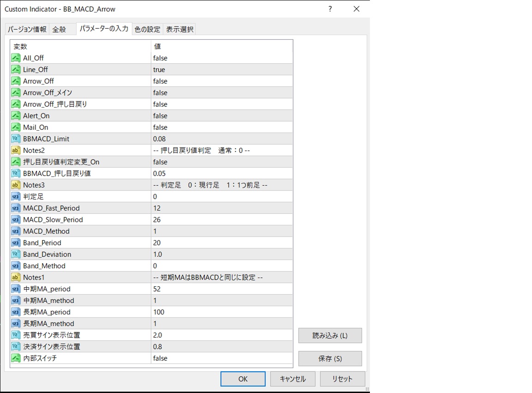Click the integer icon beside Band_Period
Screen dimensions: 532x393
tap(16, 242)
